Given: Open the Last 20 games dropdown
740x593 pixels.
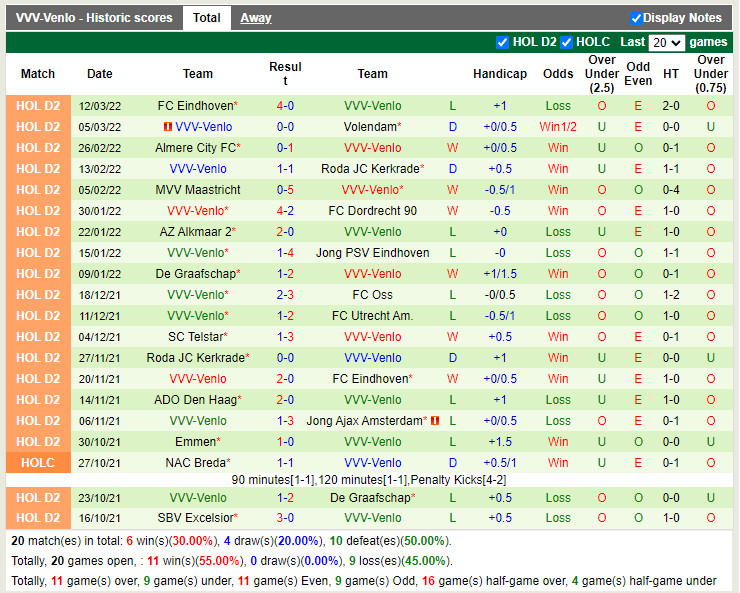Looking at the screenshot, I should coord(666,42).
